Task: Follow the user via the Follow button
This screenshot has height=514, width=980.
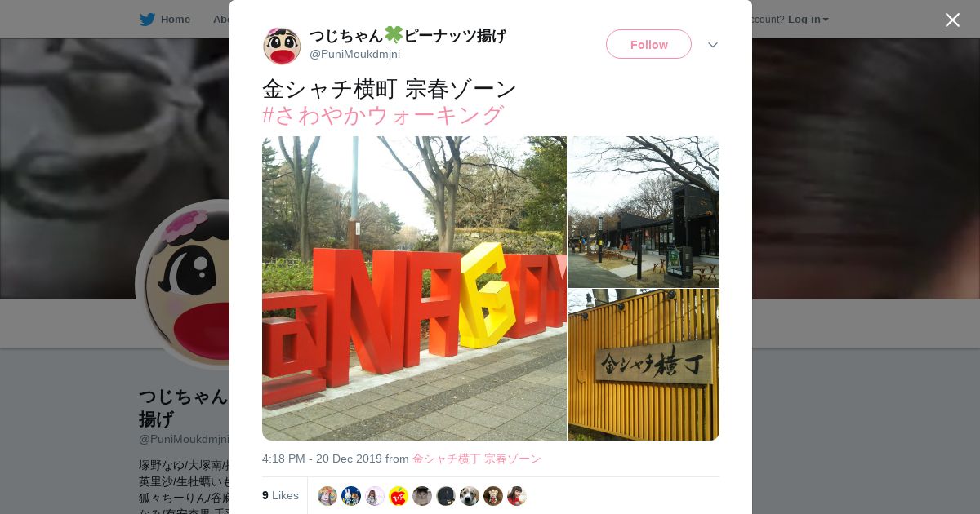Action: coord(648,44)
